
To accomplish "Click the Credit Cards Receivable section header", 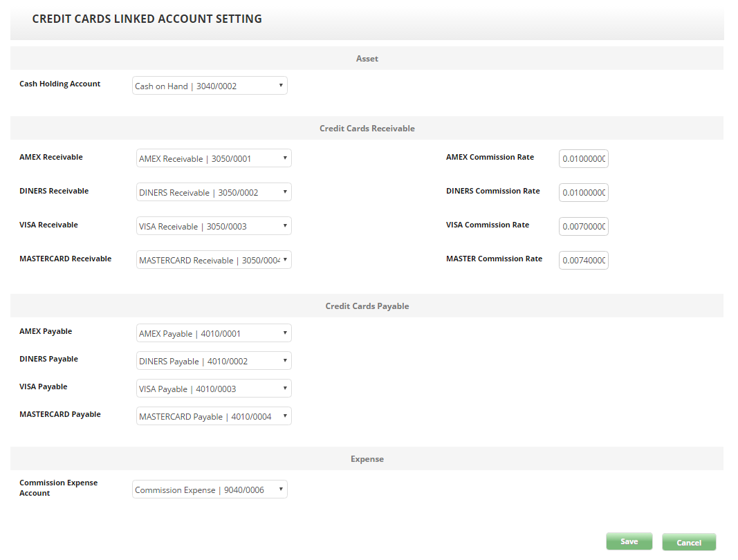I will pyautogui.click(x=367, y=129).
